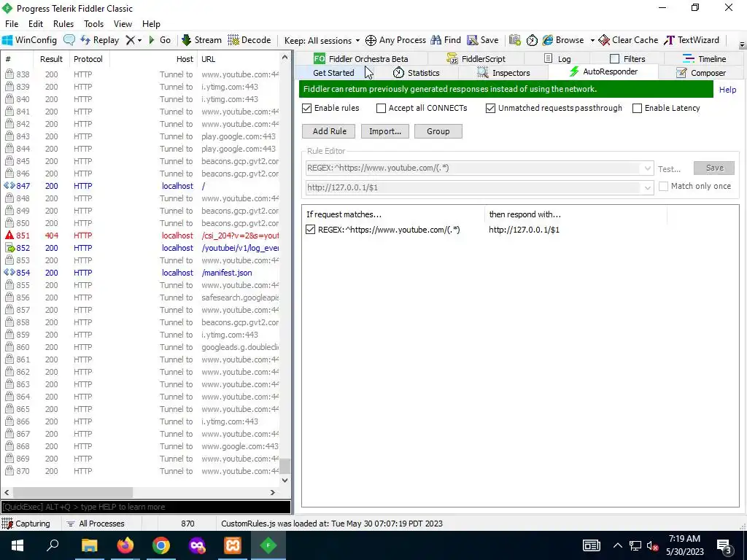747x560 pixels.
Task: Check Match only once
Action: point(663,186)
